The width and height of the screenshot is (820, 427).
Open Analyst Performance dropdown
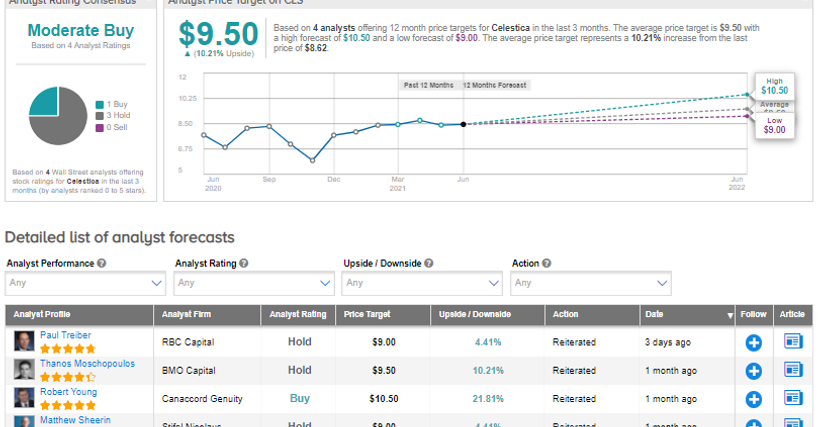[x=85, y=283]
